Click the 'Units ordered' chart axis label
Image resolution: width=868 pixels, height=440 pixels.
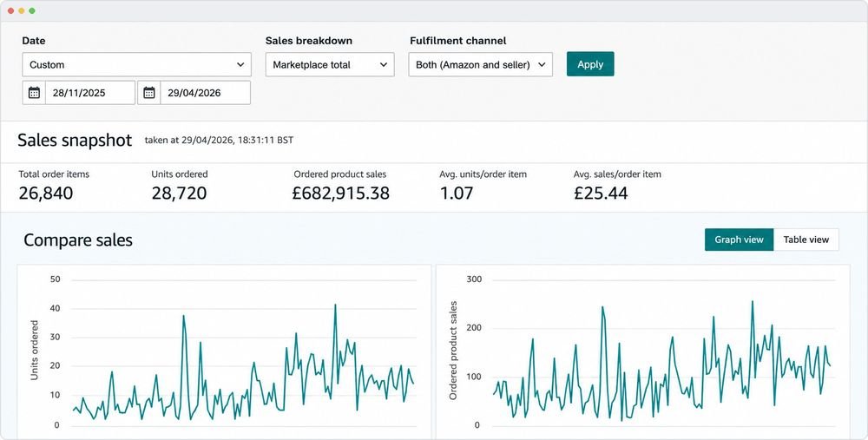click(35, 351)
